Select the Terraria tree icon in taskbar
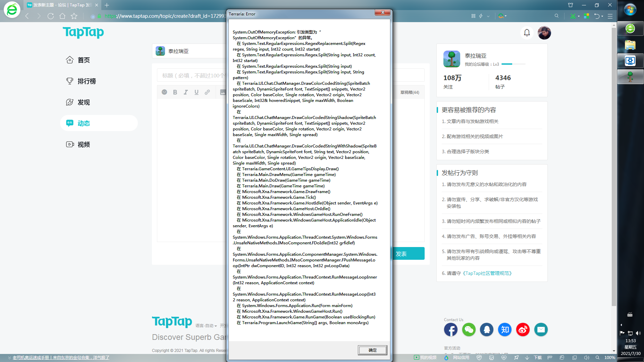 630,77
